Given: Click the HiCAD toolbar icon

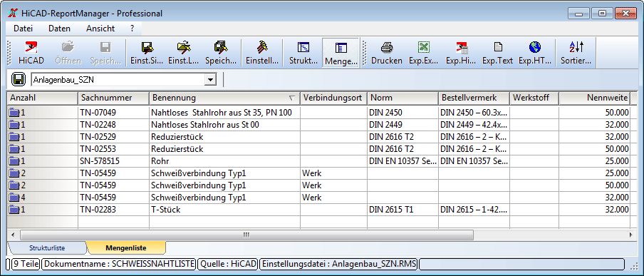Looking at the screenshot, I should [31, 53].
